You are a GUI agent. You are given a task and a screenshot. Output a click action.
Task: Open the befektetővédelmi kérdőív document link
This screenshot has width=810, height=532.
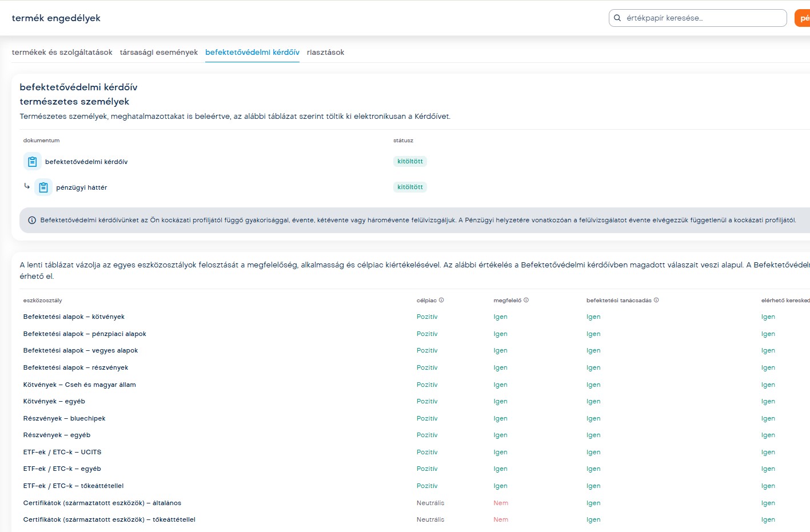pyautogui.click(x=86, y=162)
